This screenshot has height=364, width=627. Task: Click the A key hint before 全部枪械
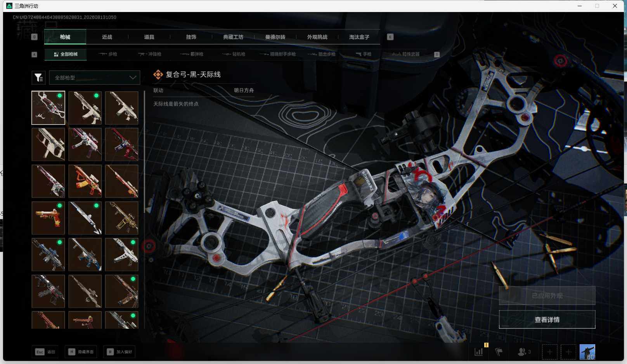[x=35, y=54]
